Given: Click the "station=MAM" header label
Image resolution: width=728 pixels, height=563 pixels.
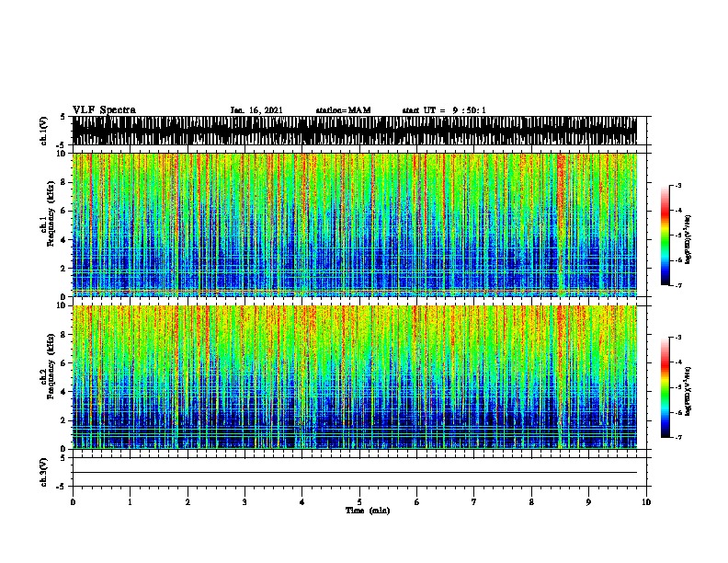Looking at the screenshot, I should 343,110.
